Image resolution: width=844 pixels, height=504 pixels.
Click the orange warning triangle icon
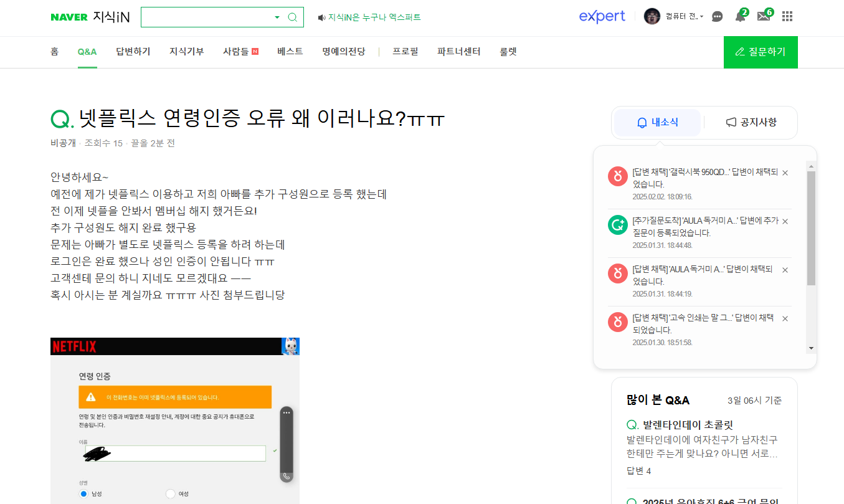[91, 397]
